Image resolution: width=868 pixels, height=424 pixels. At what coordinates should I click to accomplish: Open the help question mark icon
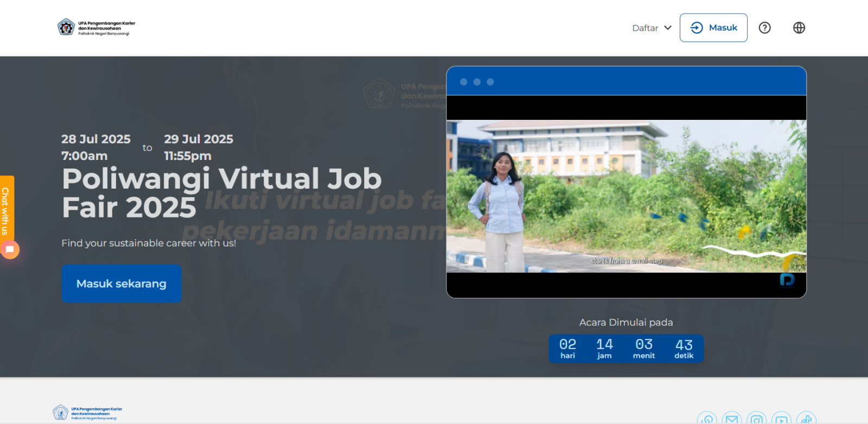point(764,28)
